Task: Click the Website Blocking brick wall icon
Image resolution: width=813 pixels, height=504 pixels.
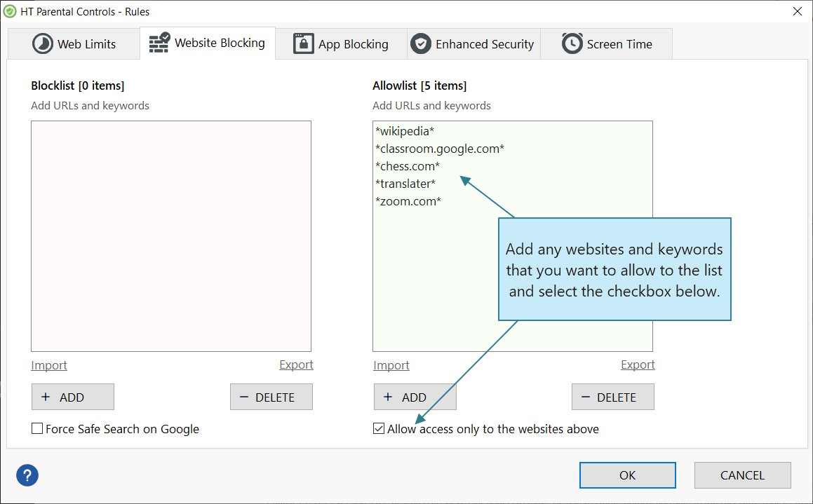Action: (159, 43)
